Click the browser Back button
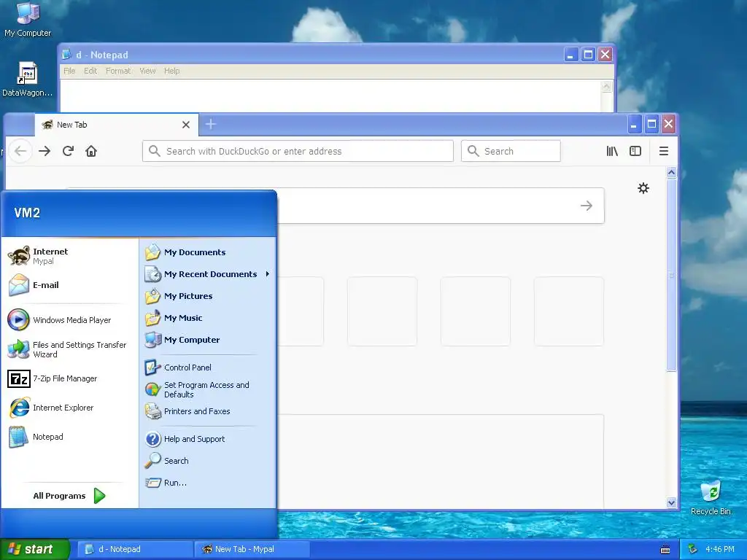The height and width of the screenshot is (560, 747). [20, 152]
